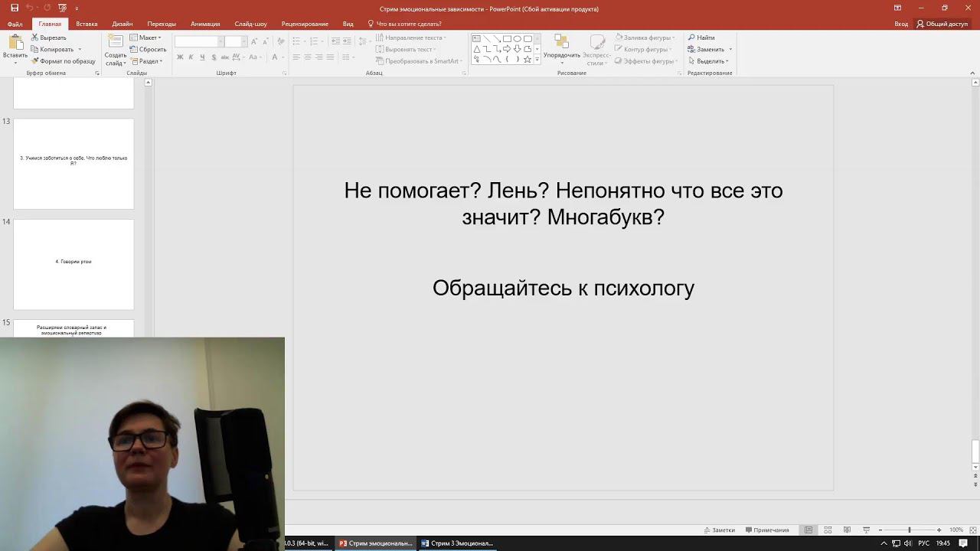Click Заменить (Replace) button
The image size is (980, 551).
point(706,50)
